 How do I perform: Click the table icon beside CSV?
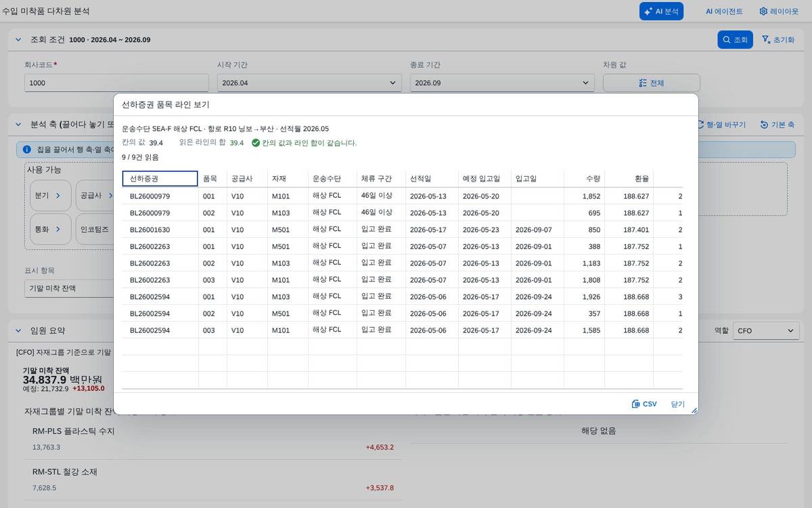(635, 404)
